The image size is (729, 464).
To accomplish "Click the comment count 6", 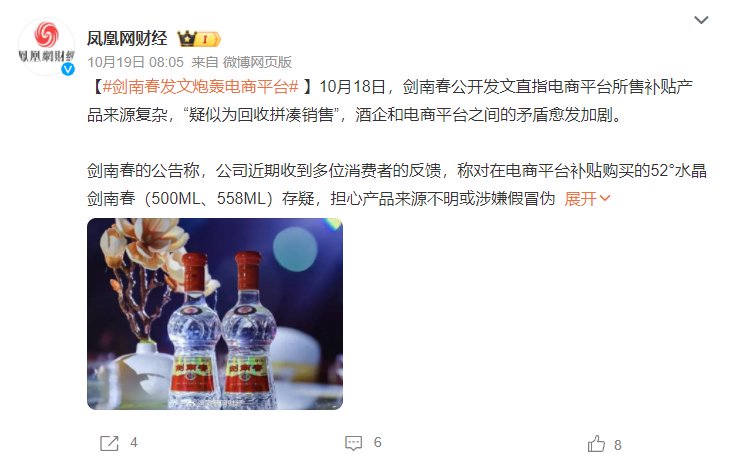I will click(378, 443).
